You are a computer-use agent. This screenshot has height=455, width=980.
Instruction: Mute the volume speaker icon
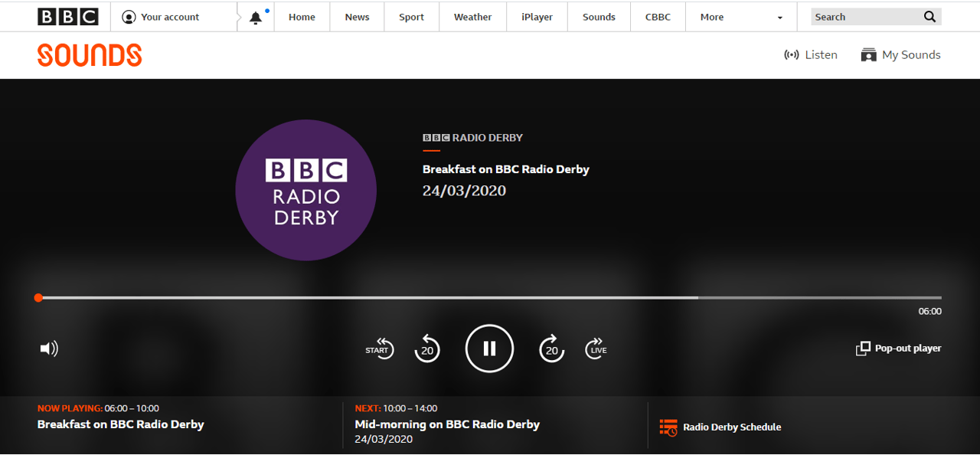[49, 349]
